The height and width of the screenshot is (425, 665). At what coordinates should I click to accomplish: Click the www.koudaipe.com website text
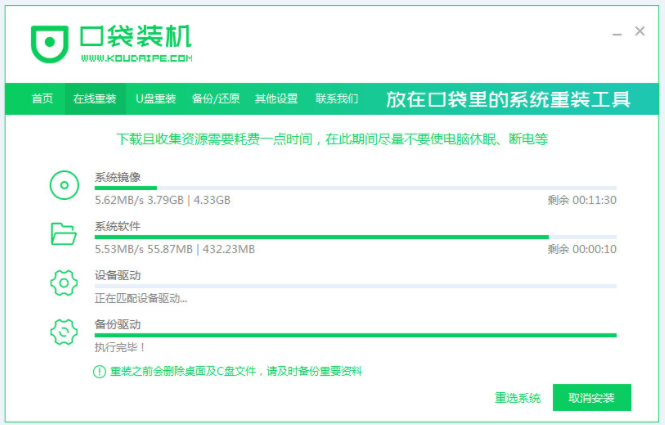pos(137,58)
